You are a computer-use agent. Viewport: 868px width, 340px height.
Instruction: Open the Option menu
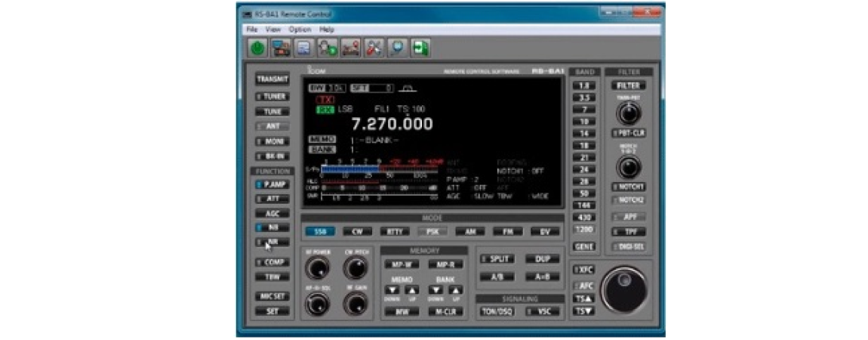coord(300,29)
